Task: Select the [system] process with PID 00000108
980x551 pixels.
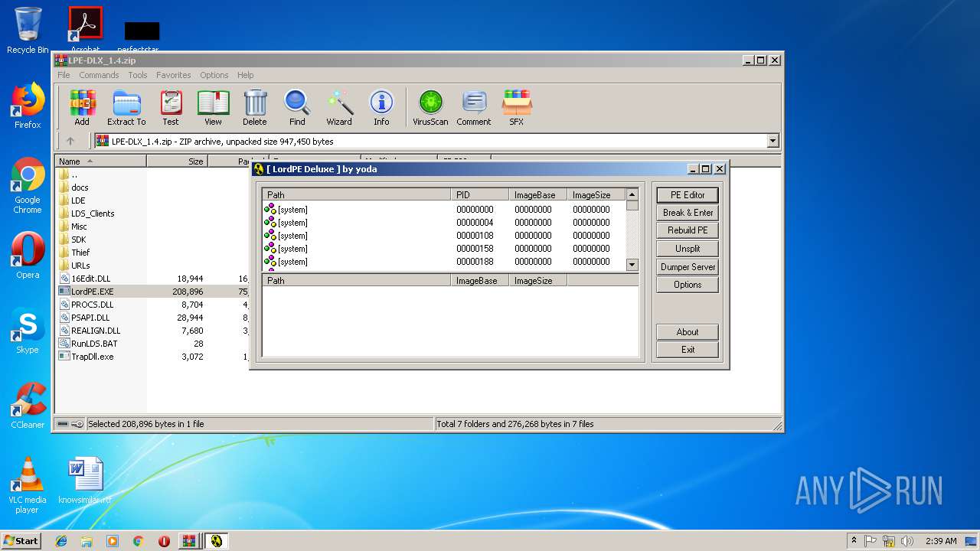Action: 444,236
